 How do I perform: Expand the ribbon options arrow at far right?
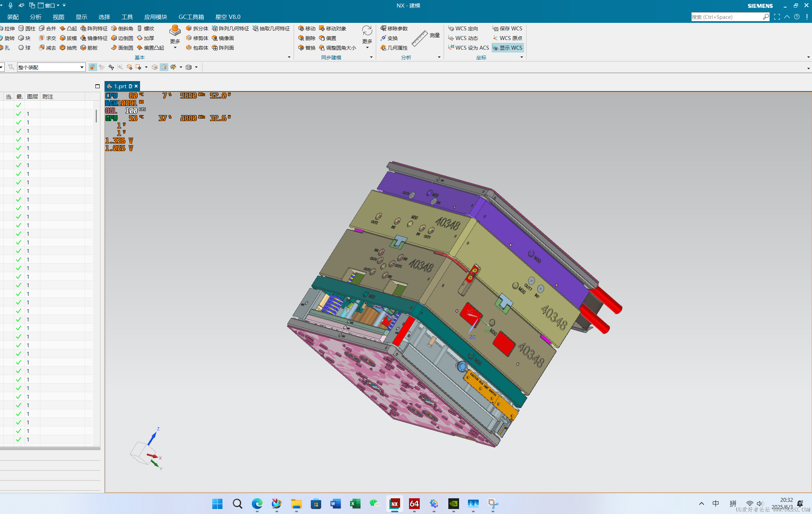(808, 57)
